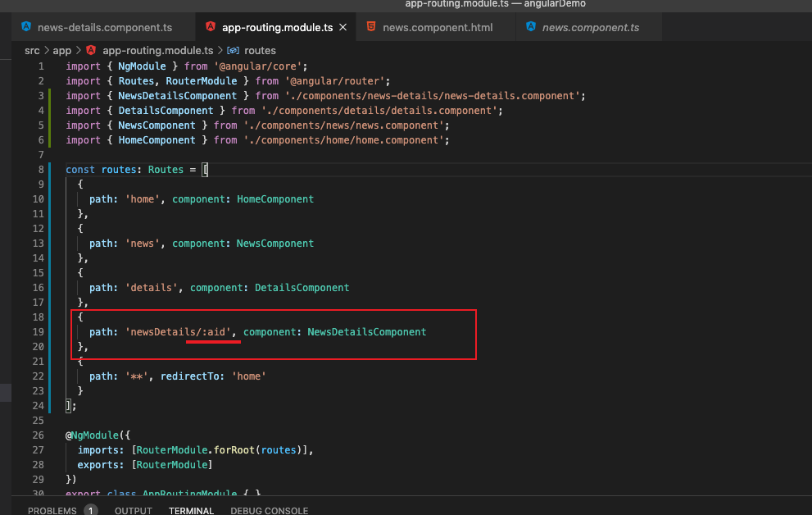Click 'RouterModule' in exports on line 28

[171, 465]
